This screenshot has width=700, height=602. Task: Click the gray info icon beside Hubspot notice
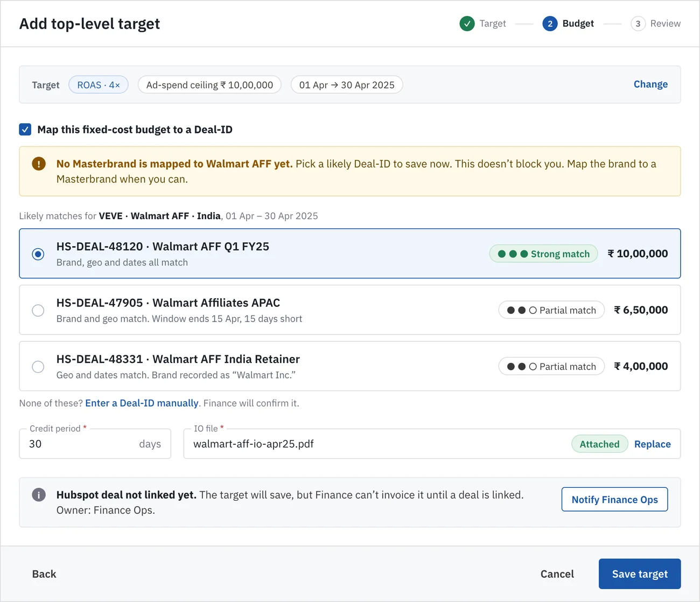[x=39, y=494]
